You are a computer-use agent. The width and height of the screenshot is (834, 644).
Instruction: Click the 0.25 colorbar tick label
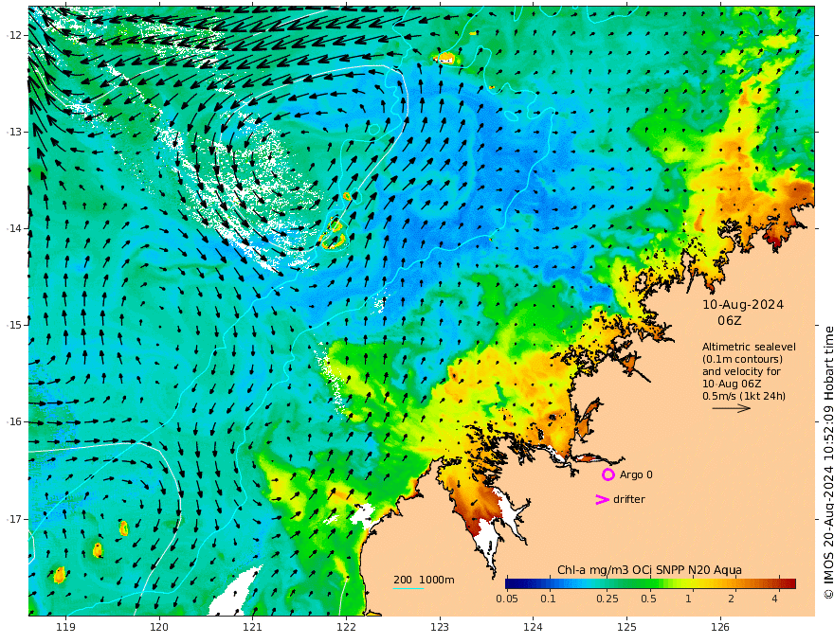point(607,599)
